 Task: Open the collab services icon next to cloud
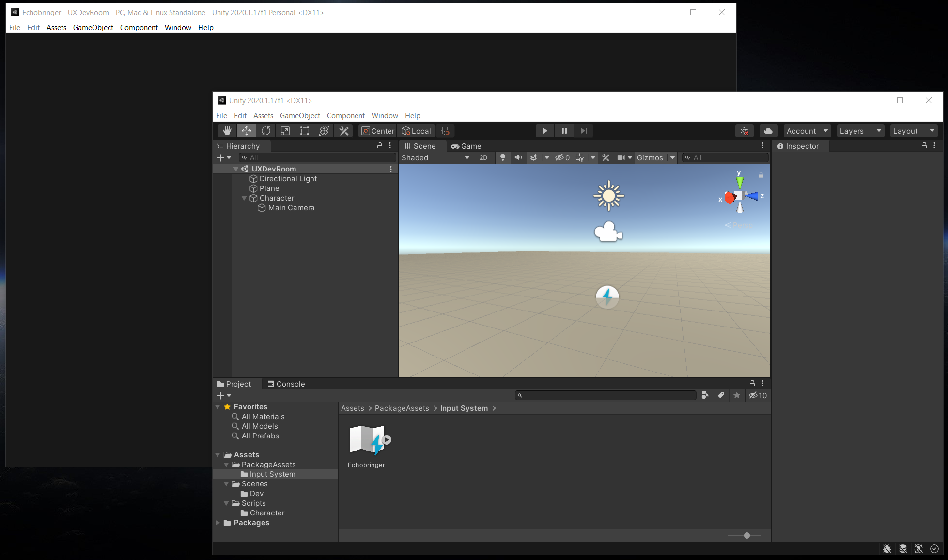click(745, 131)
